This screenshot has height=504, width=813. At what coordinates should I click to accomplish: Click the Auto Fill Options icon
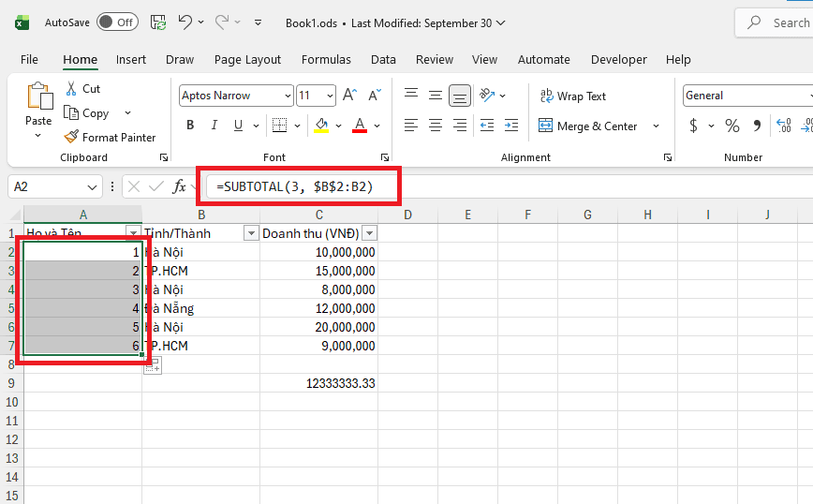click(153, 365)
